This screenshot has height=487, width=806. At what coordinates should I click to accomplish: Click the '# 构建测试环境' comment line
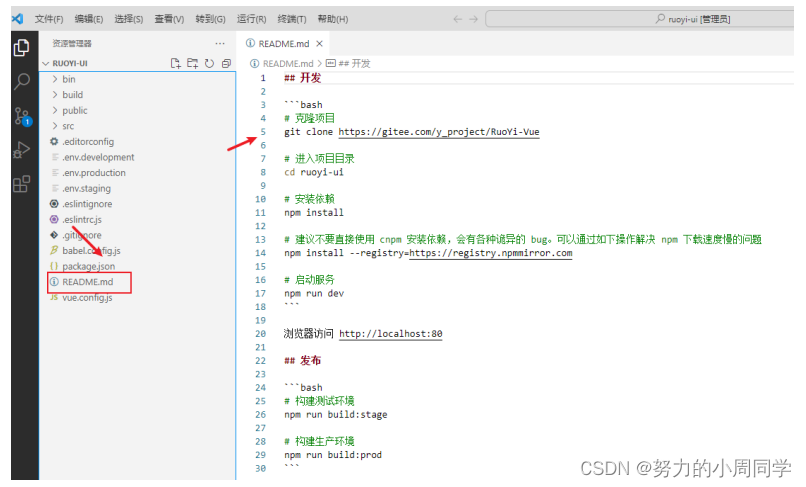click(x=319, y=401)
